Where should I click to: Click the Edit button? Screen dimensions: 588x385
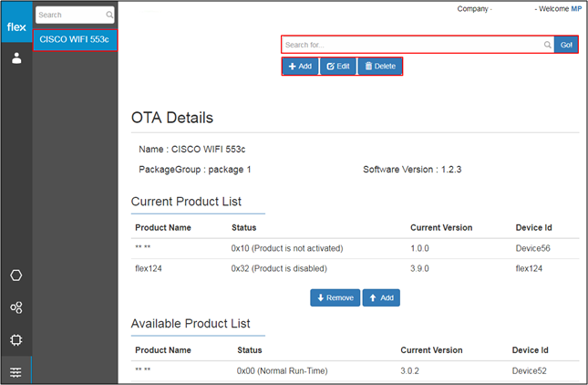(338, 67)
